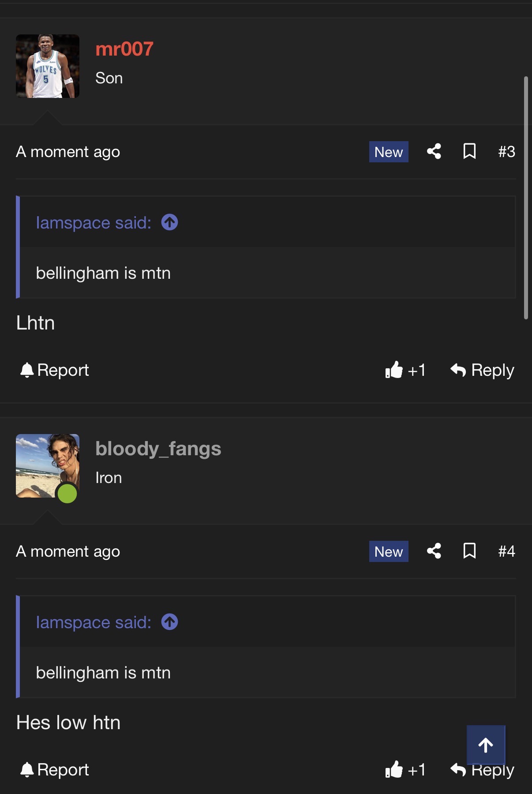
Task: Tap the scroll-to-top arrow button
Action: point(486,745)
